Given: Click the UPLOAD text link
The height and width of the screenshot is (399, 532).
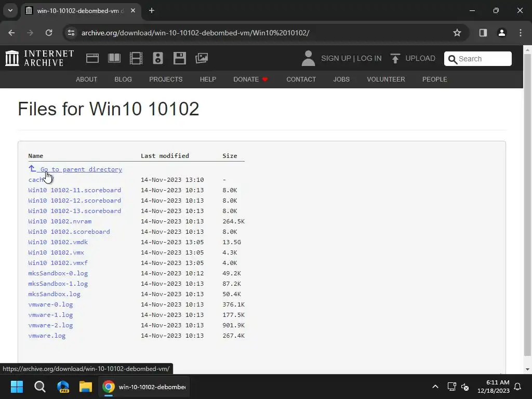Looking at the screenshot, I should pyautogui.click(x=420, y=58).
